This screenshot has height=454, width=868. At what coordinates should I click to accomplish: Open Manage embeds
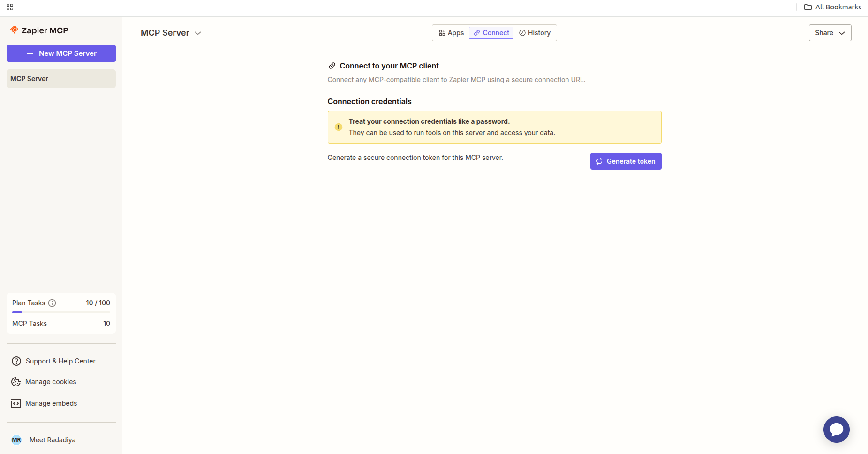click(51, 403)
